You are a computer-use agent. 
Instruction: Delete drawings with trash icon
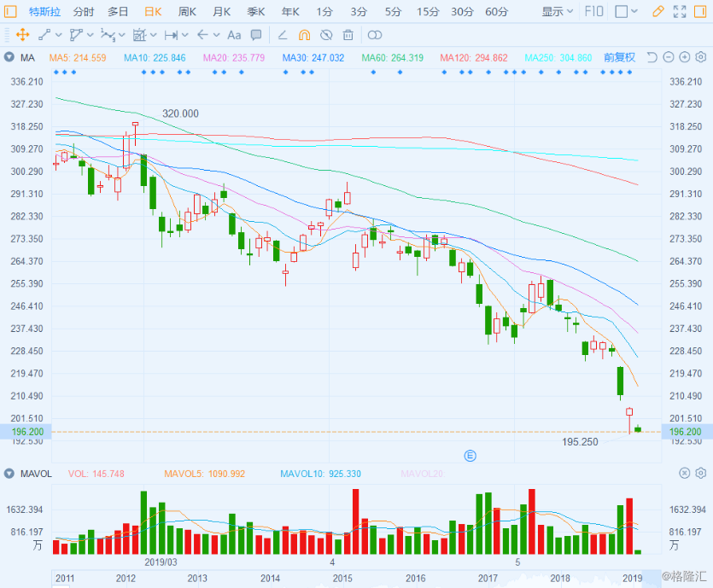click(348, 35)
